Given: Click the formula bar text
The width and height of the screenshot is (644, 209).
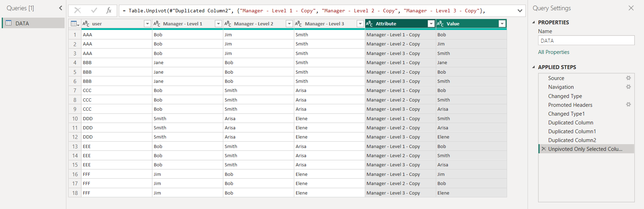Looking at the screenshot, I should tap(303, 11).
